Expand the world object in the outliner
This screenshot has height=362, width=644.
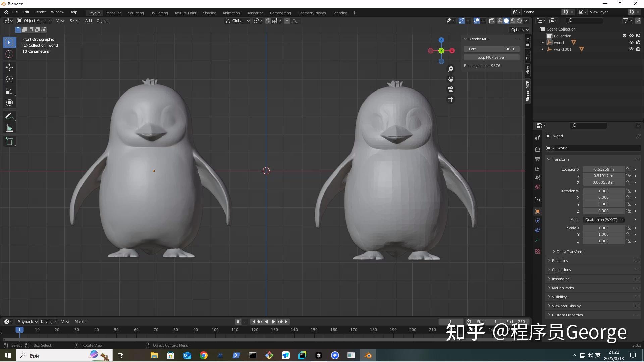[542, 42]
